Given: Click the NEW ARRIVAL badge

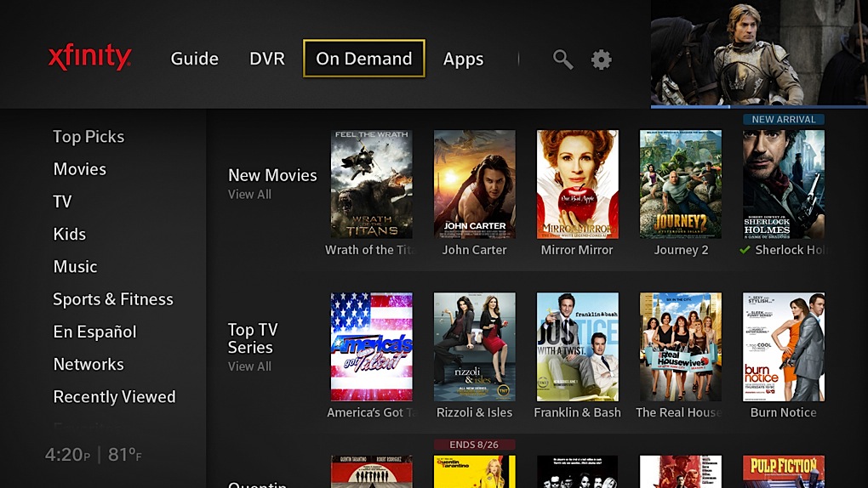Looking at the screenshot, I should click(783, 120).
